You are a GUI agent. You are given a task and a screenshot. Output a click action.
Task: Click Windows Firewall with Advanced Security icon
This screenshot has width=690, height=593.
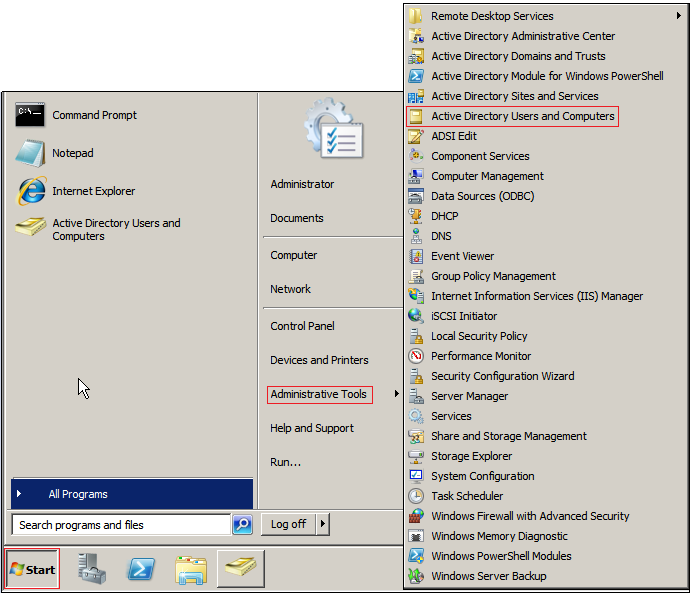[416, 516]
